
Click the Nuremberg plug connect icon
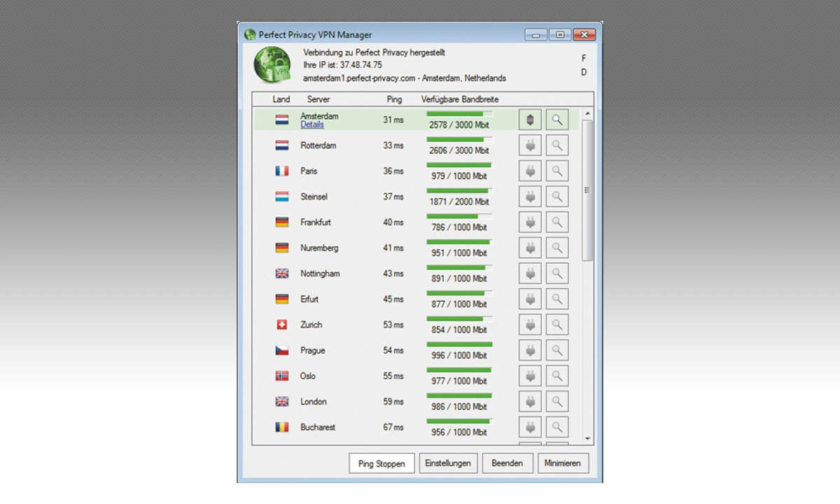[x=530, y=248]
